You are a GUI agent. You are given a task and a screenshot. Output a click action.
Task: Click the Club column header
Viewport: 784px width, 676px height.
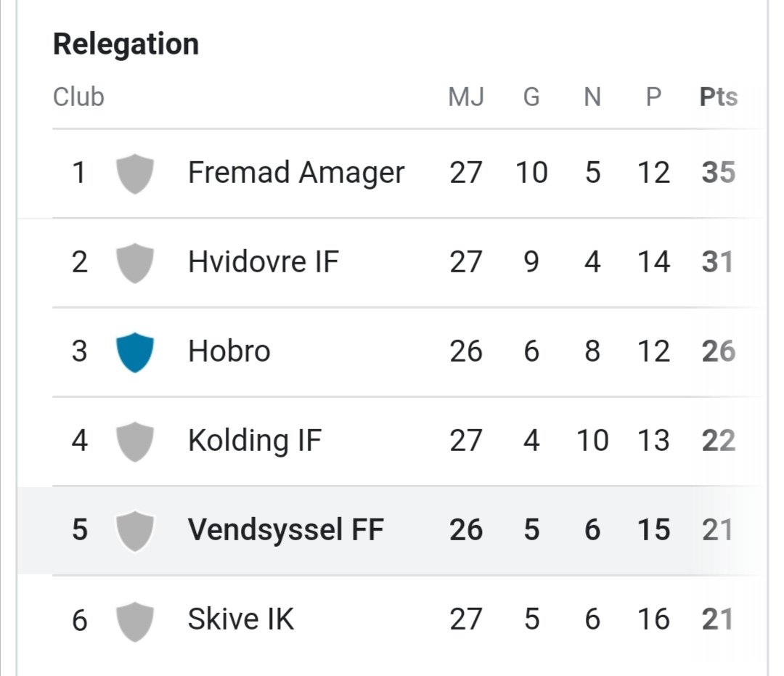point(78,97)
